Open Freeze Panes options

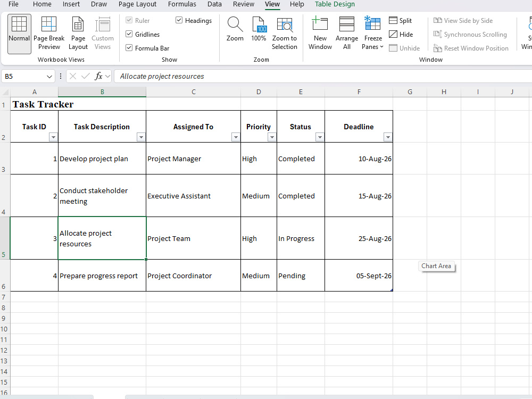tap(372, 34)
